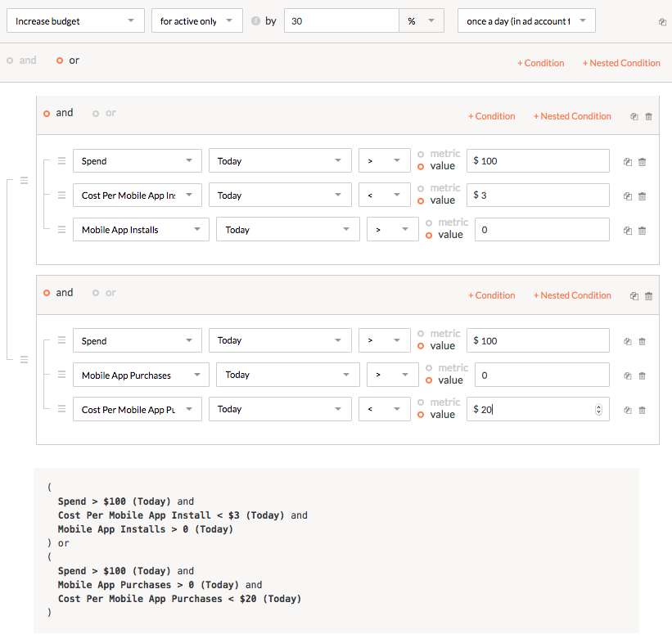Copy the Cost Per Mobile App Install condition

point(628,196)
